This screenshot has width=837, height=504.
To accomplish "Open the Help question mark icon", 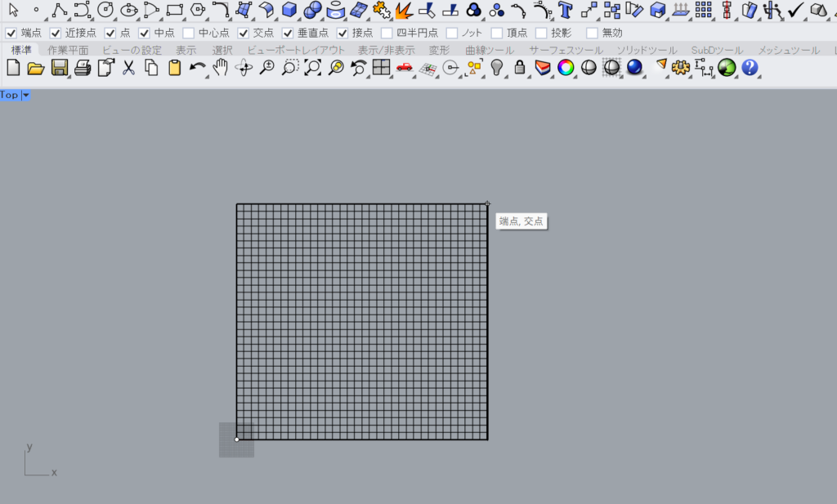I will [750, 68].
